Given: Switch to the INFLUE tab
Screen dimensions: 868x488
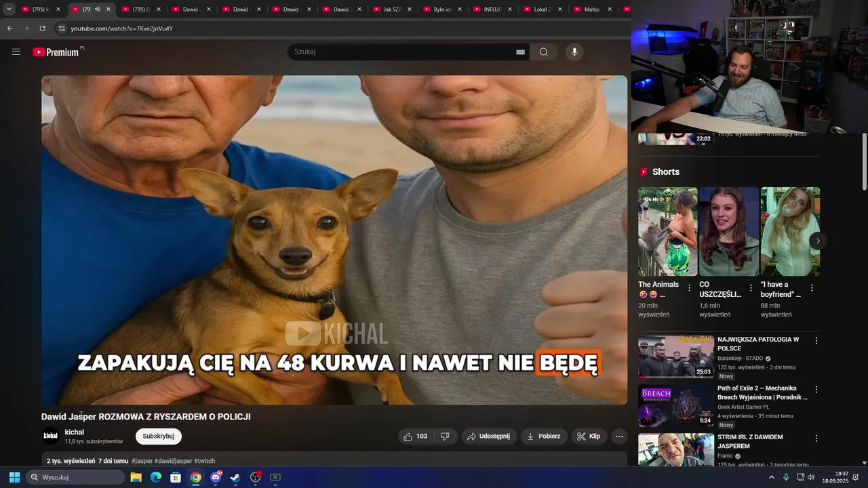Looking at the screenshot, I should 492,9.
